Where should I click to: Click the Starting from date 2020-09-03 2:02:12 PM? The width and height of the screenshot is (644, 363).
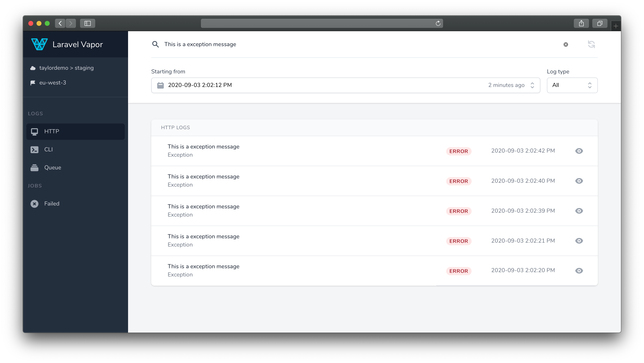(200, 85)
